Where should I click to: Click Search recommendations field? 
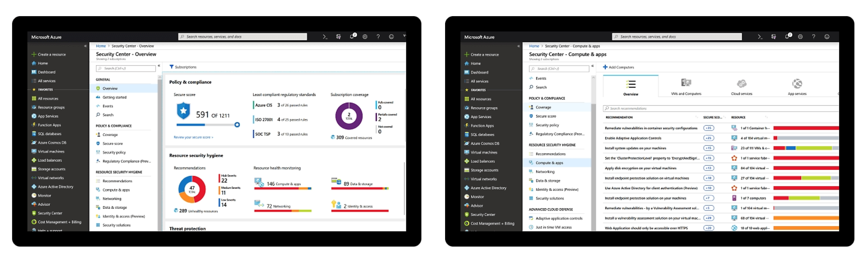pyautogui.click(x=720, y=108)
